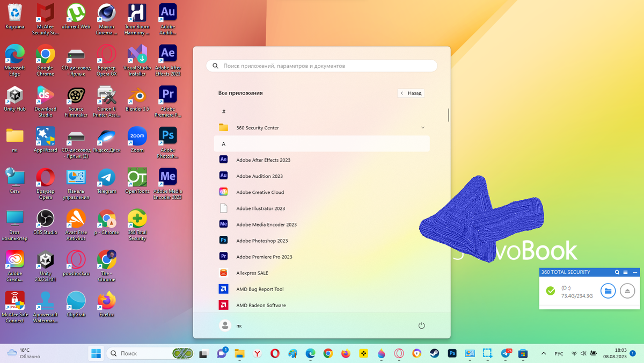This screenshot has height=363, width=644.
Task: Select the OBS Studio desktop icon
Action: [45, 222]
